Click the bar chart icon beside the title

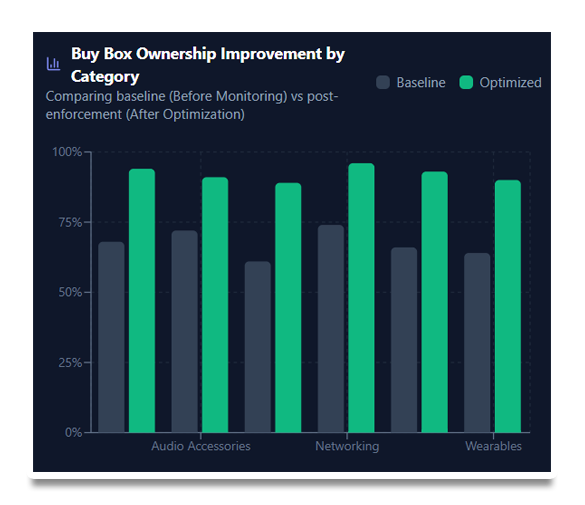pyautogui.click(x=53, y=64)
